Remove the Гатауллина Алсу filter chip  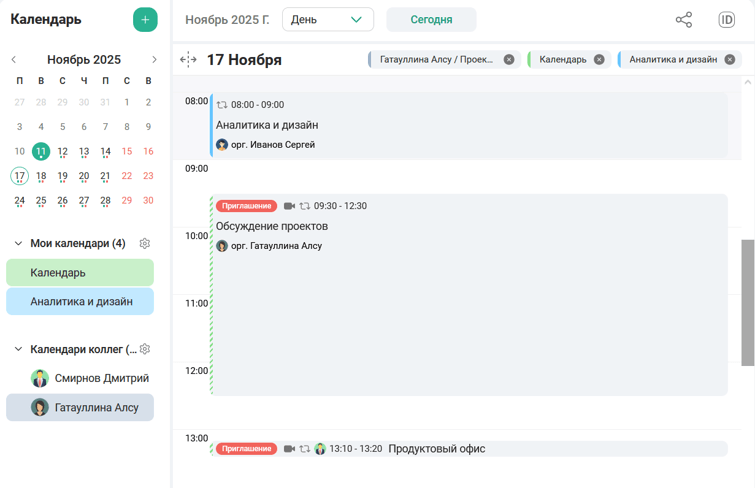[x=509, y=60]
